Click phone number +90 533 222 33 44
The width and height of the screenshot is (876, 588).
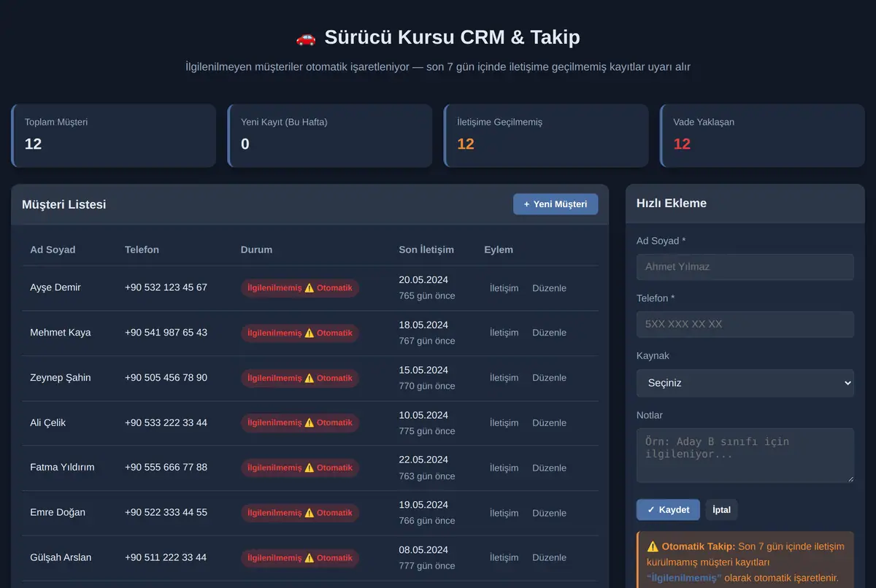tap(166, 423)
